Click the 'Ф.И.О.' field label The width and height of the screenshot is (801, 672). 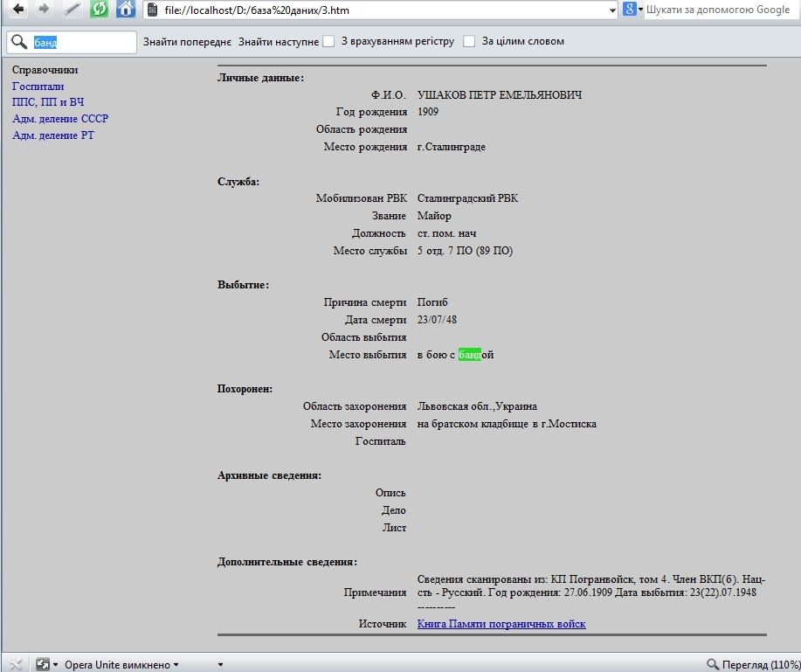tap(388, 95)
